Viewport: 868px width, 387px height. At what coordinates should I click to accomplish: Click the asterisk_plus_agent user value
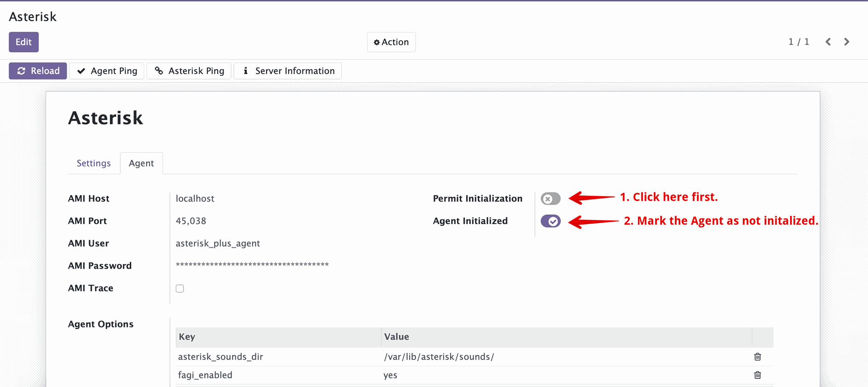[218, 243]
